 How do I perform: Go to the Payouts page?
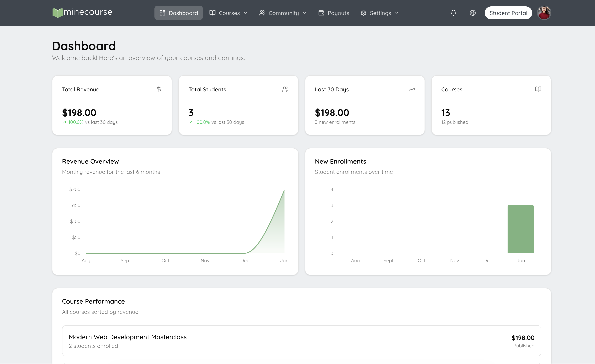334,13
